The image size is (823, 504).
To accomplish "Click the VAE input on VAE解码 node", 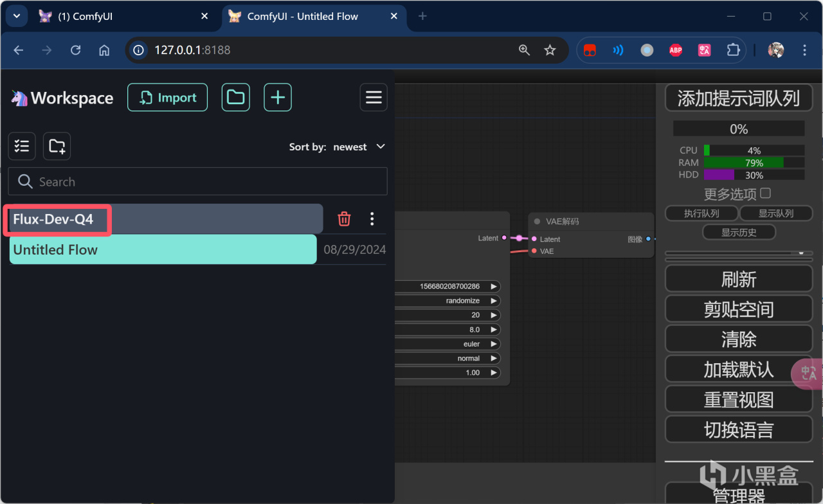I will [x=534, y=251].
